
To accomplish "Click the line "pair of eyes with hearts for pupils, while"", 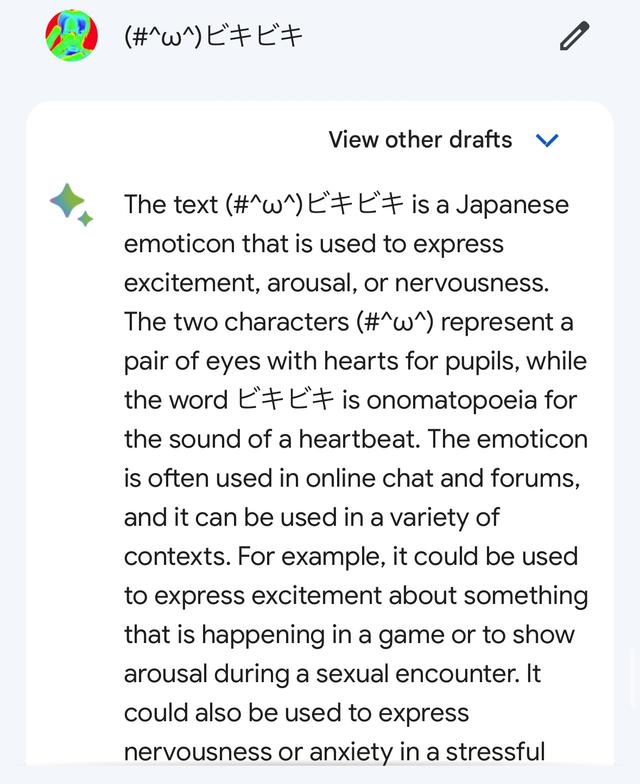I will tap(356, 361).
